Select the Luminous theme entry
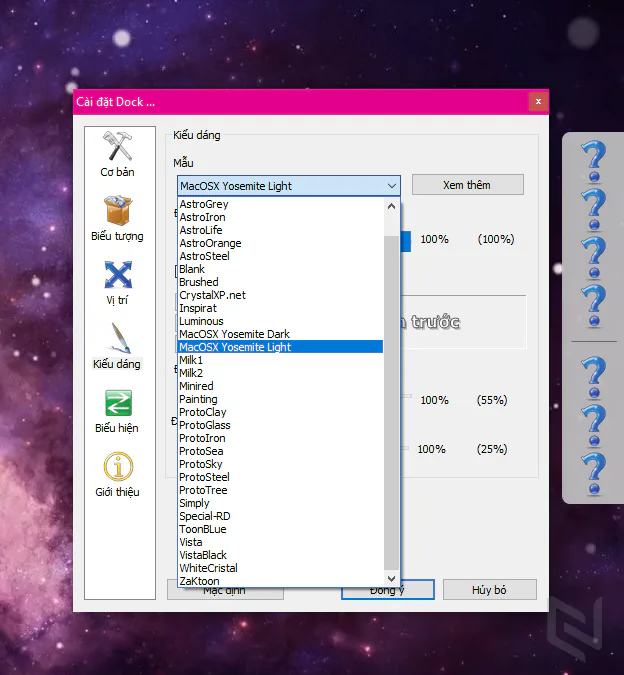624x675 pixels. [280, 321]
